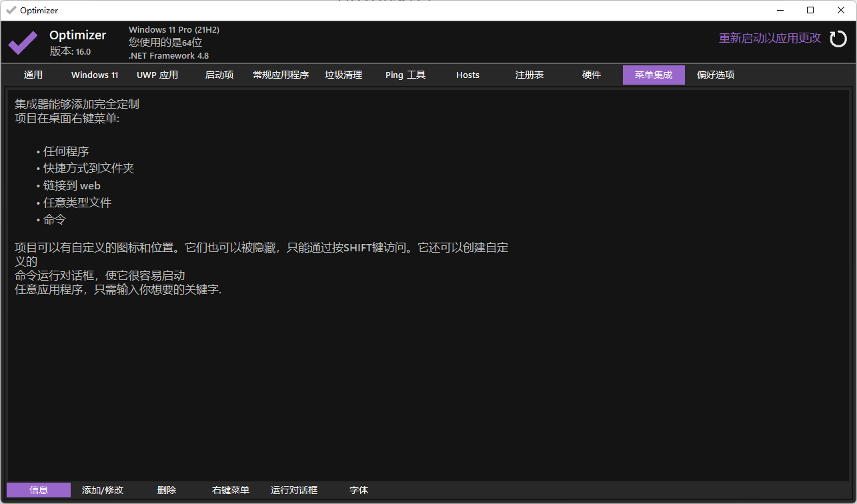Image resolution: width=857 pixels, height=504 pixels.
Task: Switch to the 硬件 tab
Action: [592, 75]
